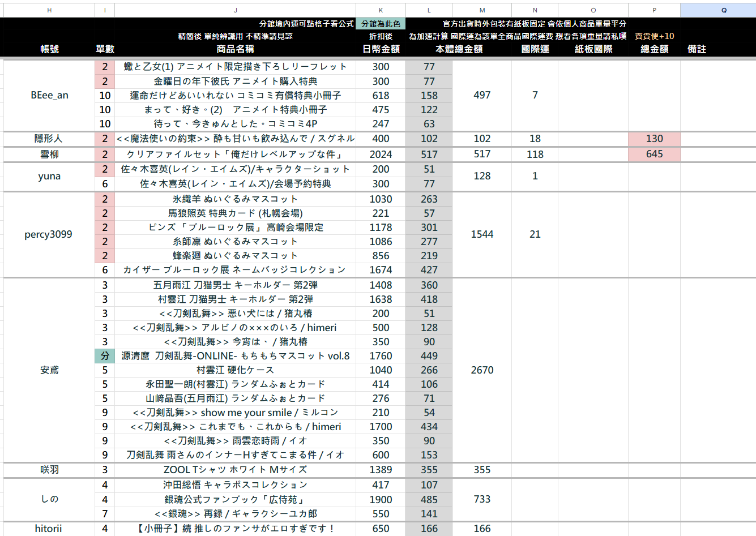Click the 糸師凛 ぬいぐるみマスコット cell
Screen dimensions: 756x536
coord(235,242)
